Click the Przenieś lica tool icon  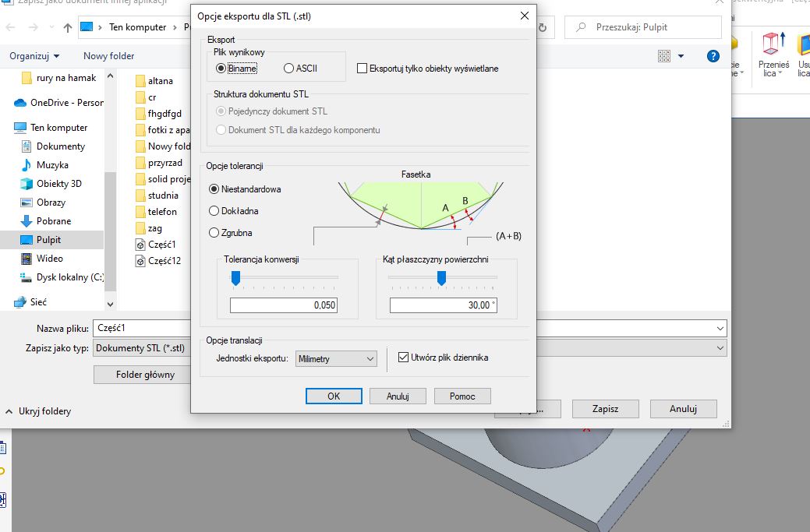click(x=774, y=45)
